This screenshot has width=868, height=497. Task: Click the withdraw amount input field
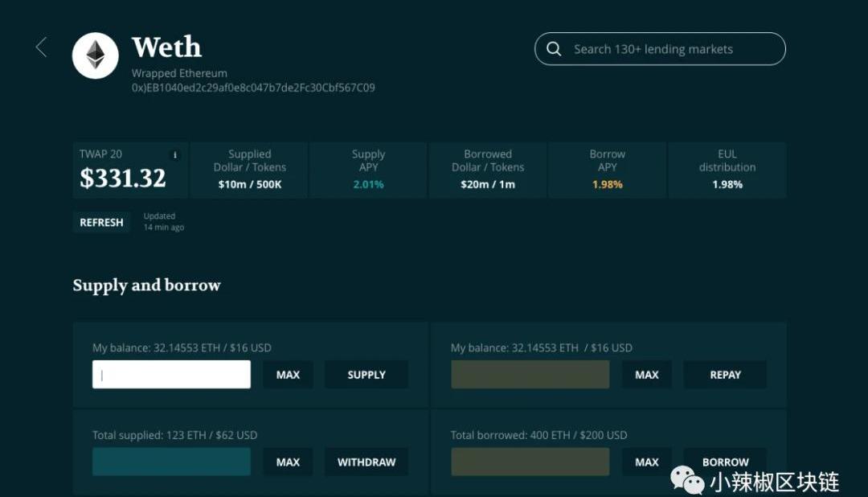[171, 462]
